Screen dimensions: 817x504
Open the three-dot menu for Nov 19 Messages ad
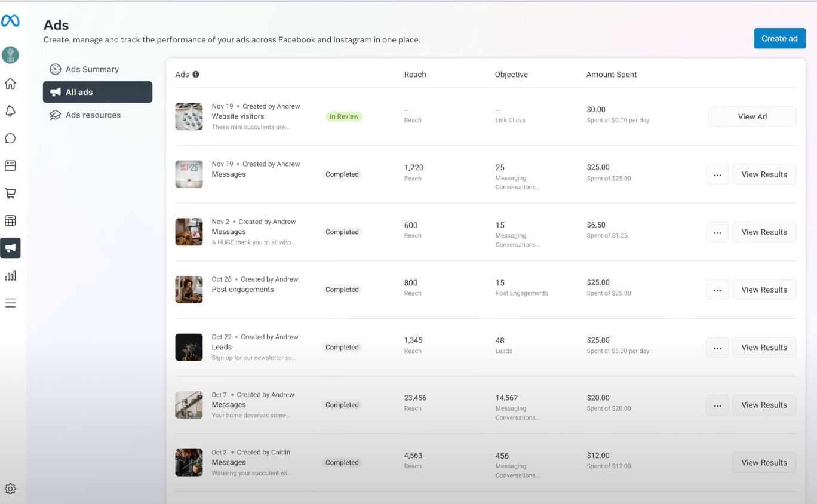point(717,174)
